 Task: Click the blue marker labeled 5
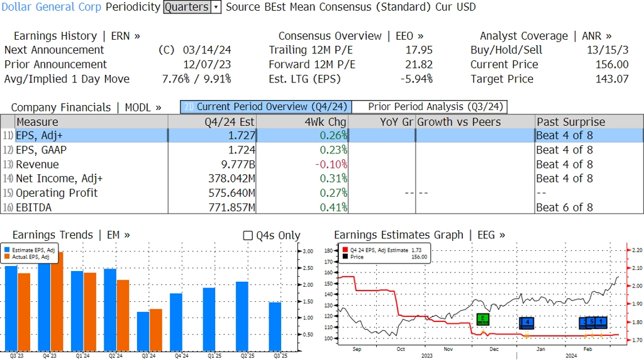tap(591, 323)
